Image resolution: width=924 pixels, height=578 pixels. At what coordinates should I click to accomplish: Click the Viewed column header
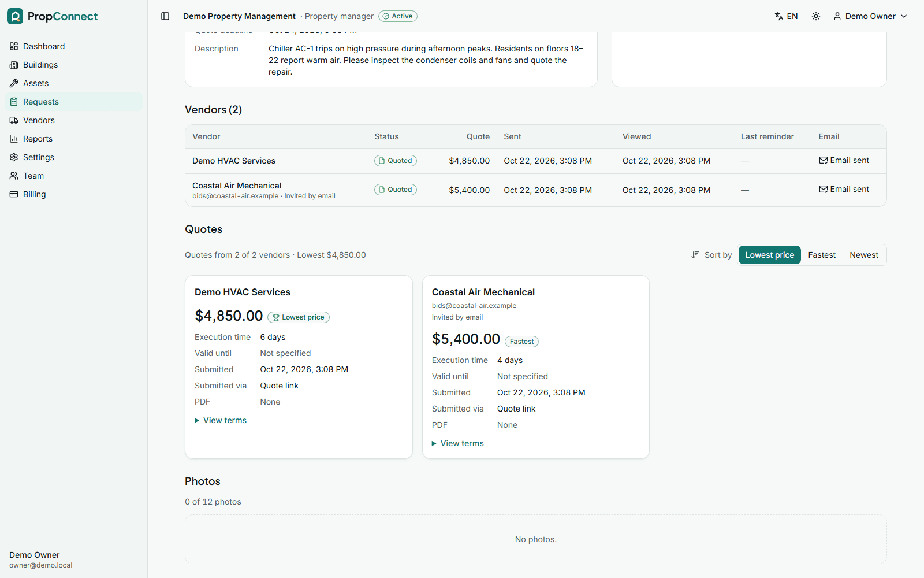tap(636, 136)
